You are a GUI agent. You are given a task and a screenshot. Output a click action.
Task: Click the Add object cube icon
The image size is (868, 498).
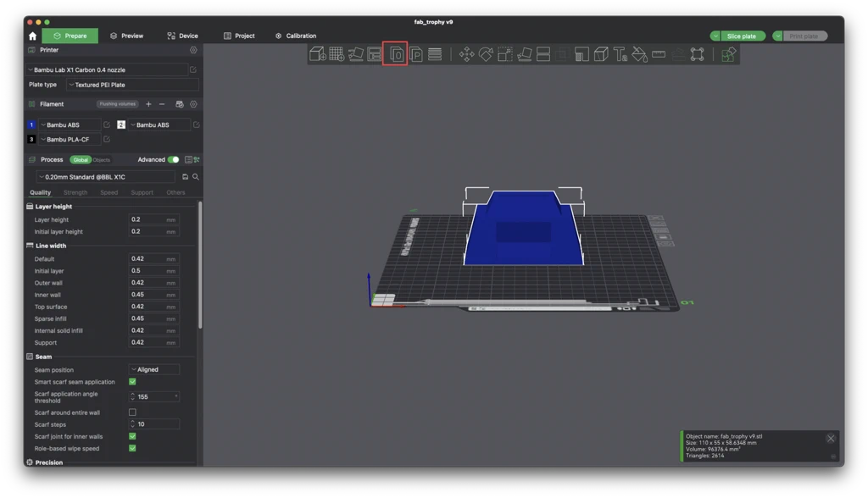(318, 54)
